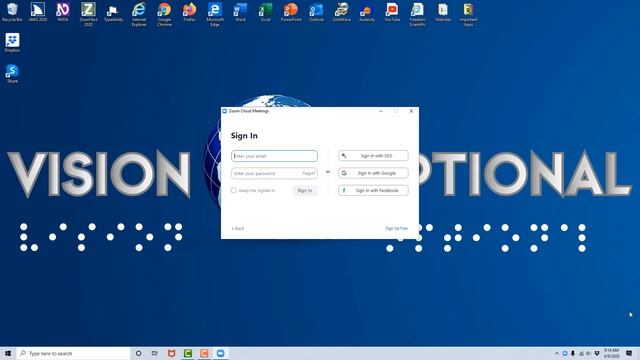640x360 pixels.
Task: Sign in with Facebook
Action: click(373, 190)
